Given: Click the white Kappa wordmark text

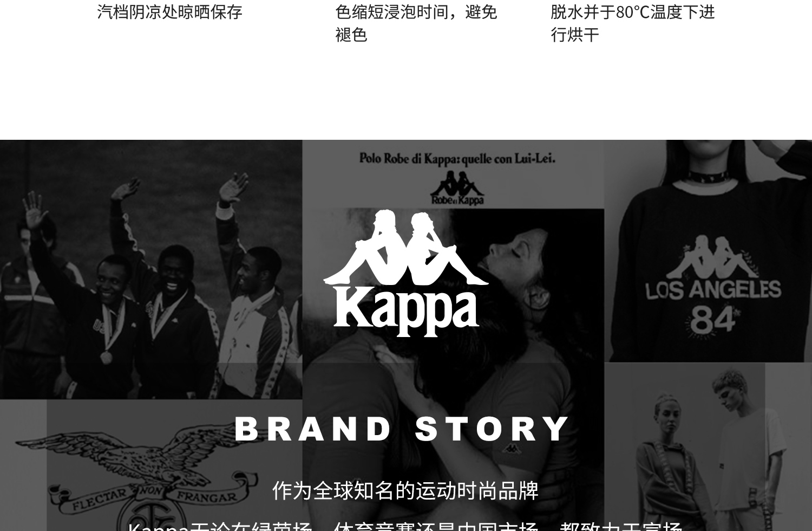Looking at the screenshot, I should (x=406, y=313).
